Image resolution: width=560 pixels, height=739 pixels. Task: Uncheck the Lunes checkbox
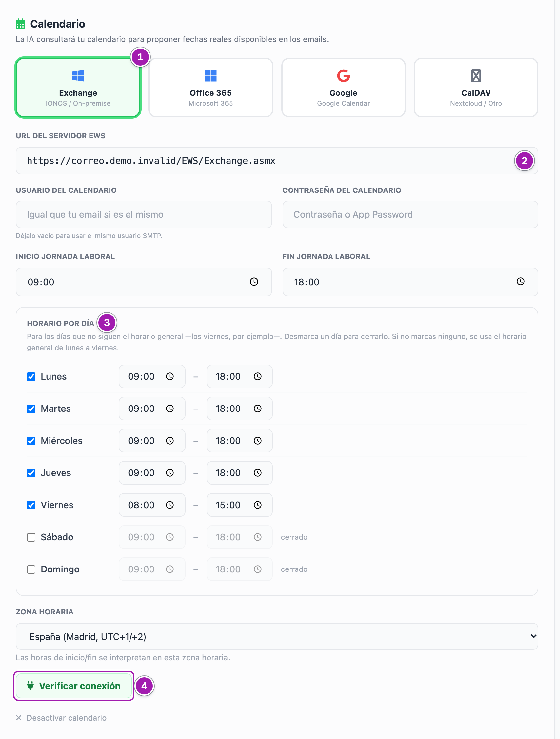[x=31, y=376]
